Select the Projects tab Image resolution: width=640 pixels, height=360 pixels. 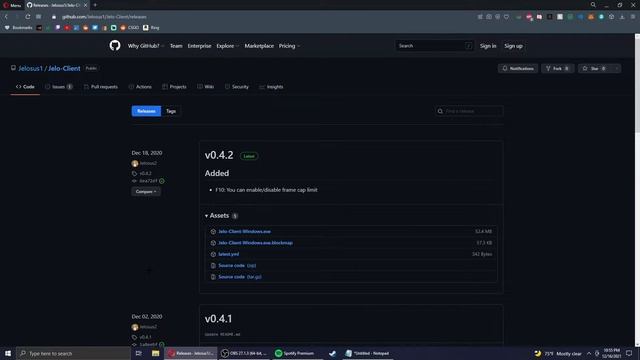pyautogui.click(x=174, y=87)
